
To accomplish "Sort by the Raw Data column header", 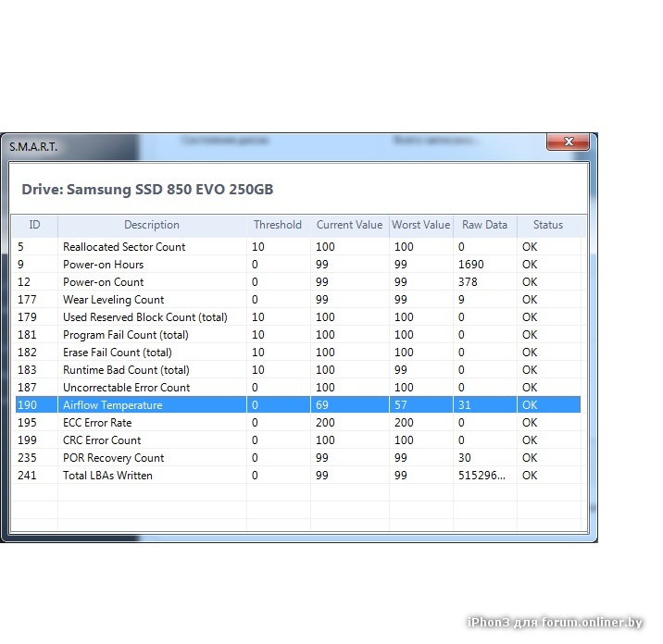I will (x=484, y=225).
